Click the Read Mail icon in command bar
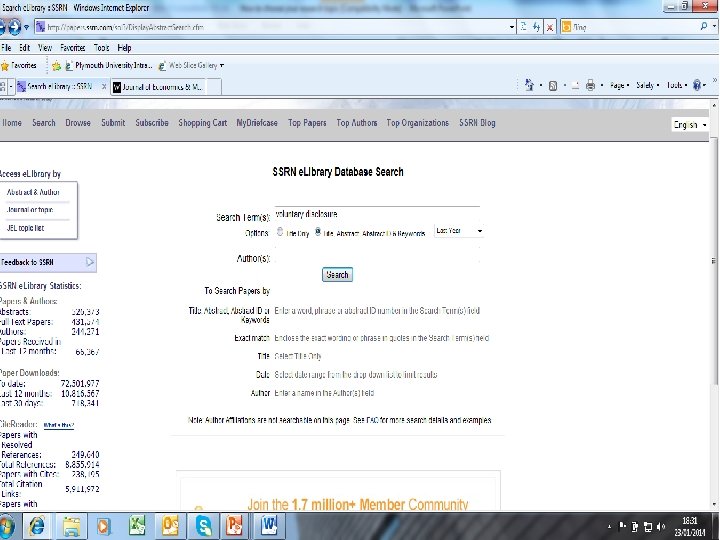 (x=575, y=85)
